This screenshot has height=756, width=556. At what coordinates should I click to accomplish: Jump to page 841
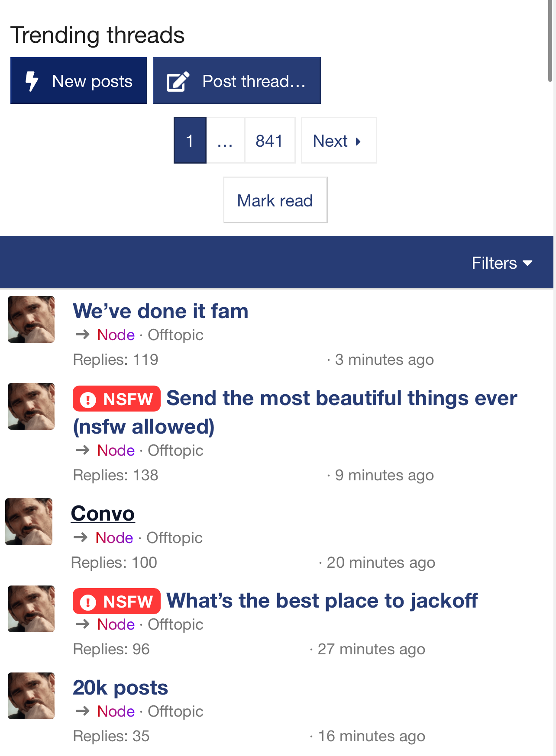pos(269,141)
